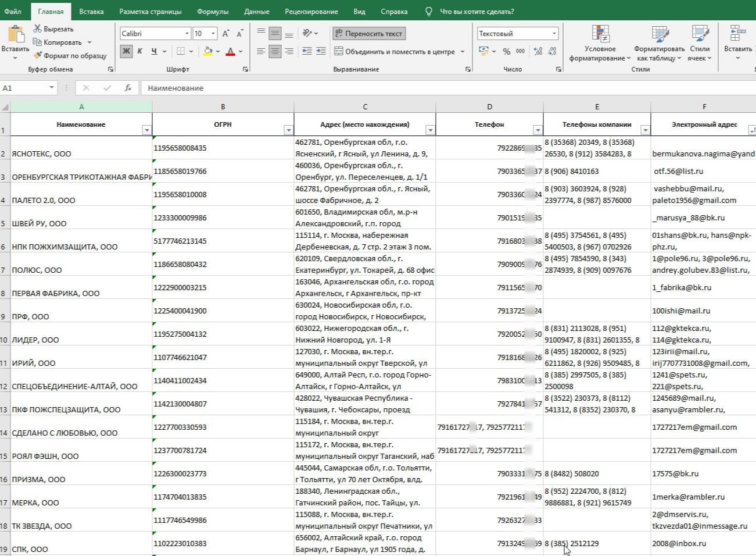Open Format as Table (Форматировать как таблицу)
The image size is (756, 556).
[x=659, y=43]
